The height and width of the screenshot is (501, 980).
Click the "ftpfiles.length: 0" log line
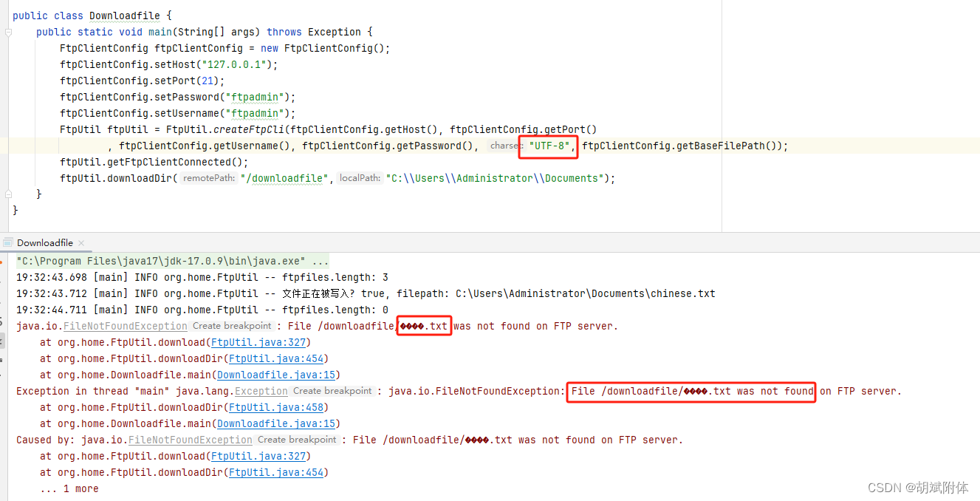coord(202,310)
